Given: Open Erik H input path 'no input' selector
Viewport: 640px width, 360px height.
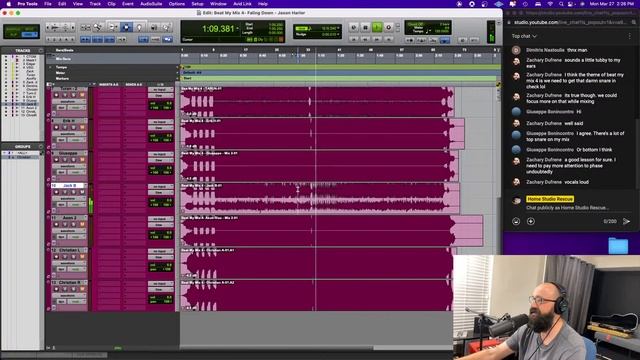Looking at the screenshot, I should 160,122.
